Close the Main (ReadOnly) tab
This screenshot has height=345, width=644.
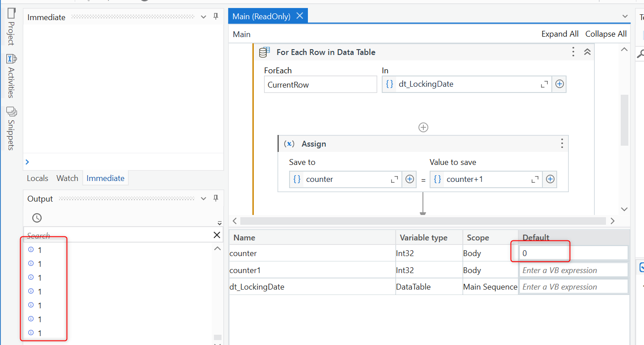(300, 16)
